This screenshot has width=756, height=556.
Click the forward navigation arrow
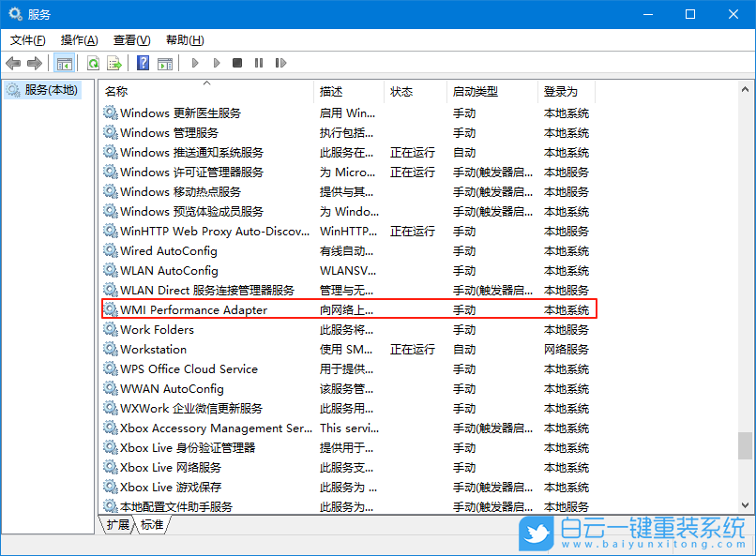pyautogui.click(x=35, y=63)
